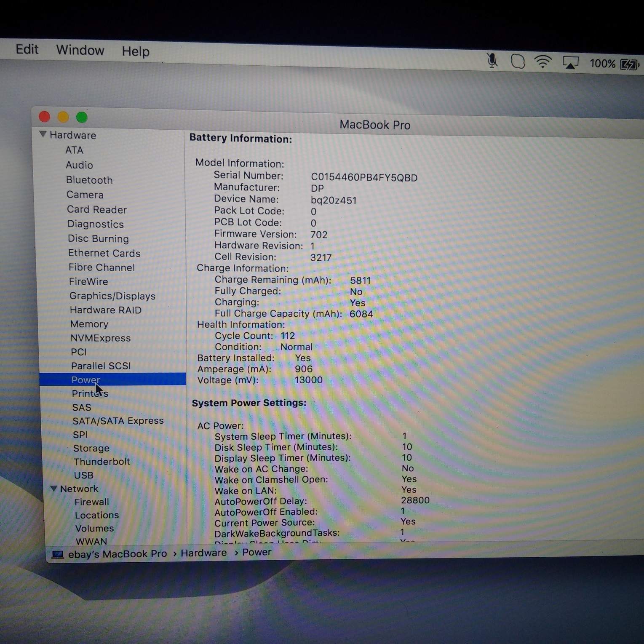This screenshot has height=644, width=644.
Task: Select Hardware RAID in the sidebar
Action: 105,310
